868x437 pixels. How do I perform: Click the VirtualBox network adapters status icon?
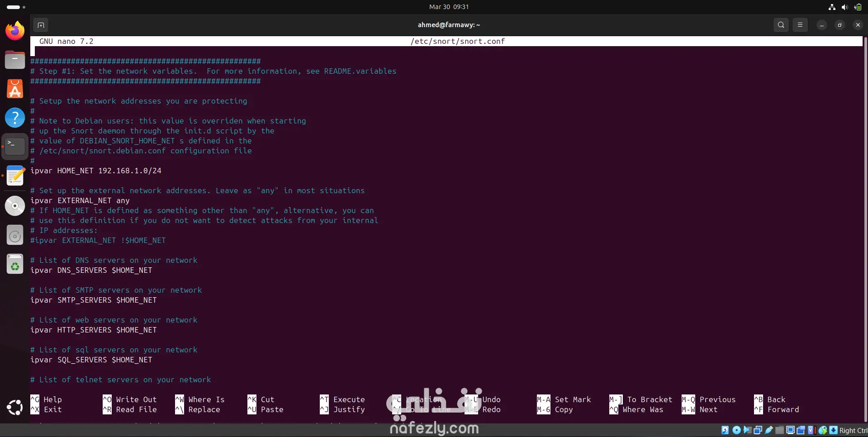[758, 430]
